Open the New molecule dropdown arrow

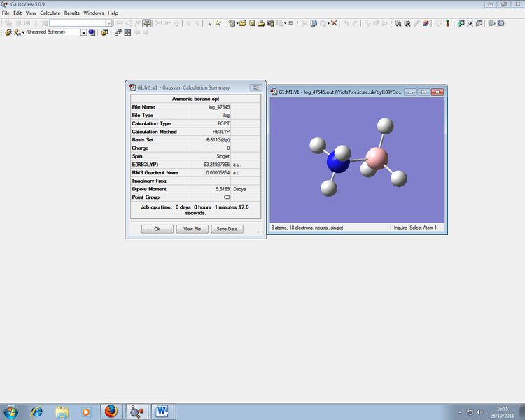[x=237, y=23]
